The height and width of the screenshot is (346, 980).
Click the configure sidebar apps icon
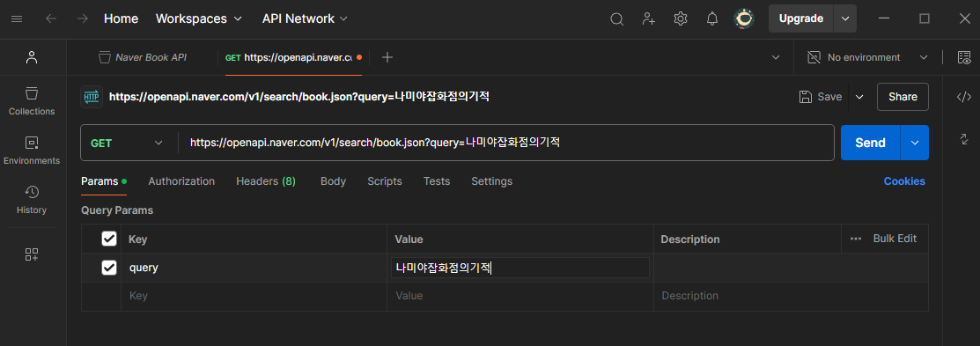point(32,254)
